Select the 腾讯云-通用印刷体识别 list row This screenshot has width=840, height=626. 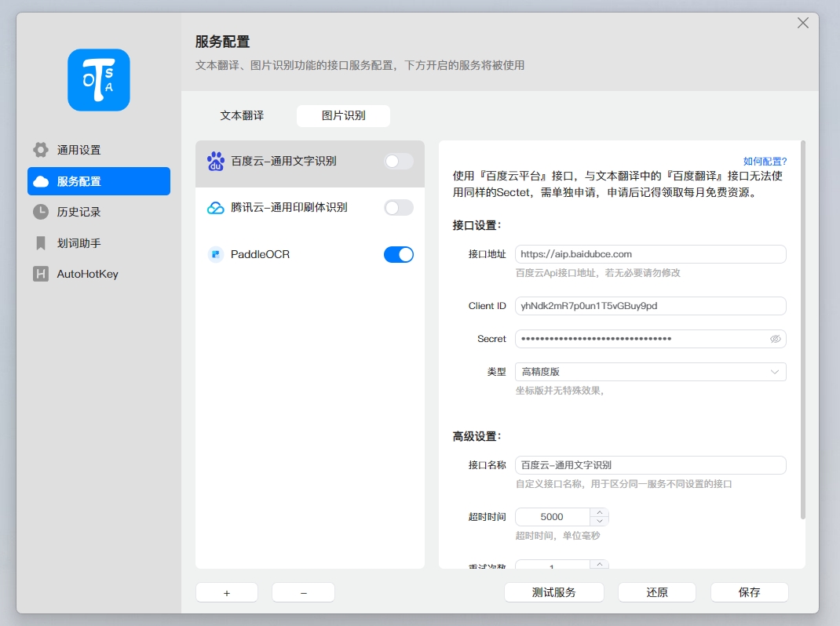tap(310, 208)
